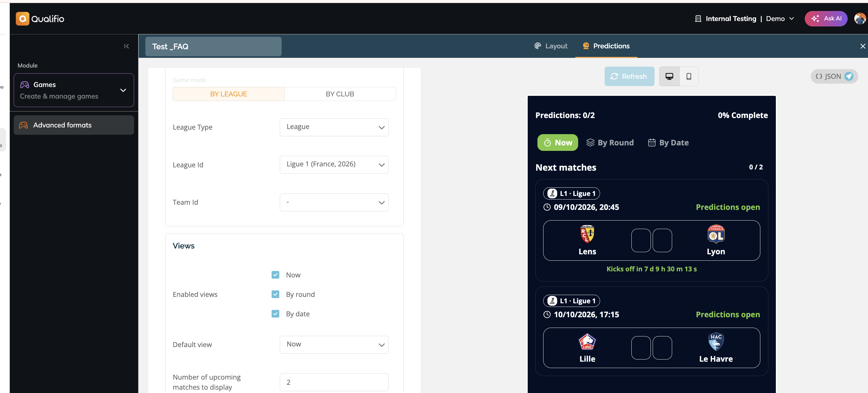Click the upcoming matches number field
The width and height of the screenshot is (868, 393).
coord(334,382)
